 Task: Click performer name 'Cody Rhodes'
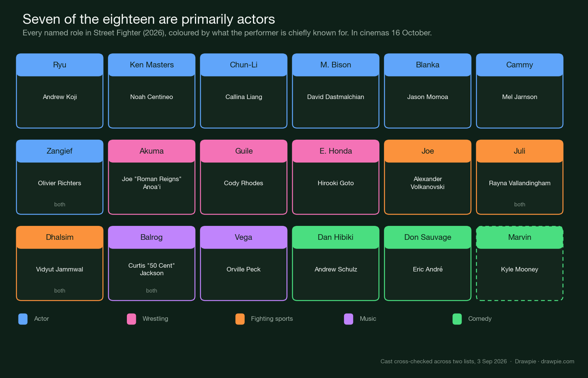[244, 183]
